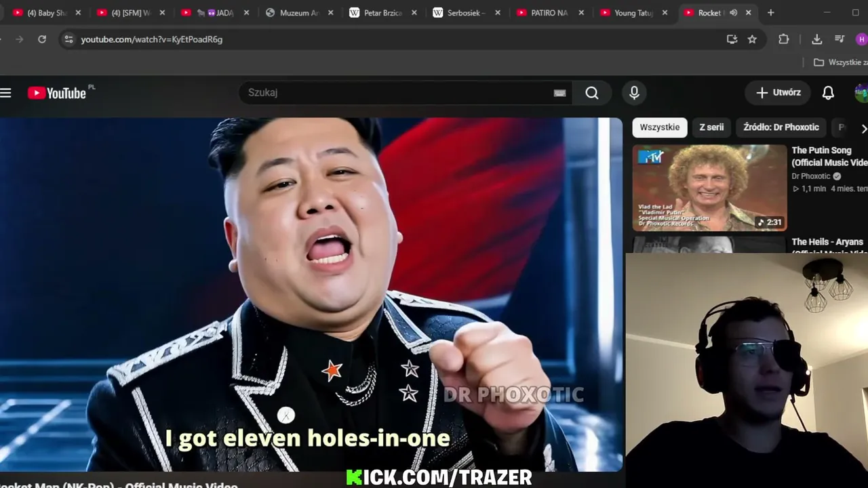Open YouTube notifications bell
The width and height of the screenshot is (868, 488).
pos(828,93)
